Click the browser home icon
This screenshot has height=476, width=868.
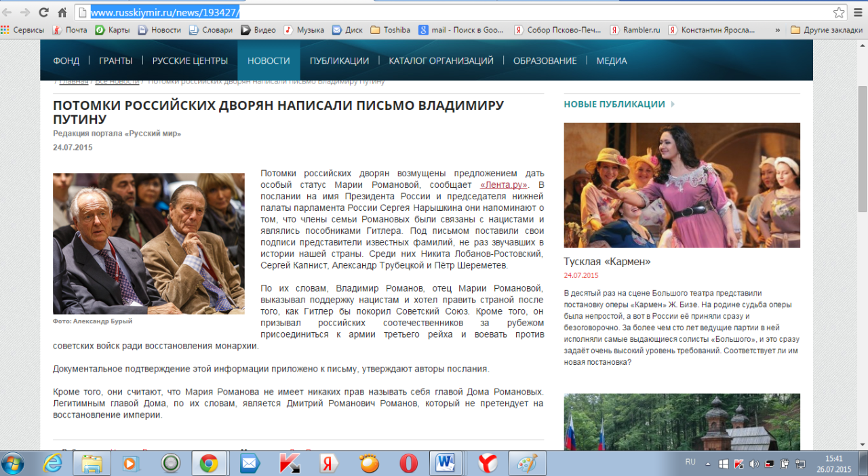point(62,12)
